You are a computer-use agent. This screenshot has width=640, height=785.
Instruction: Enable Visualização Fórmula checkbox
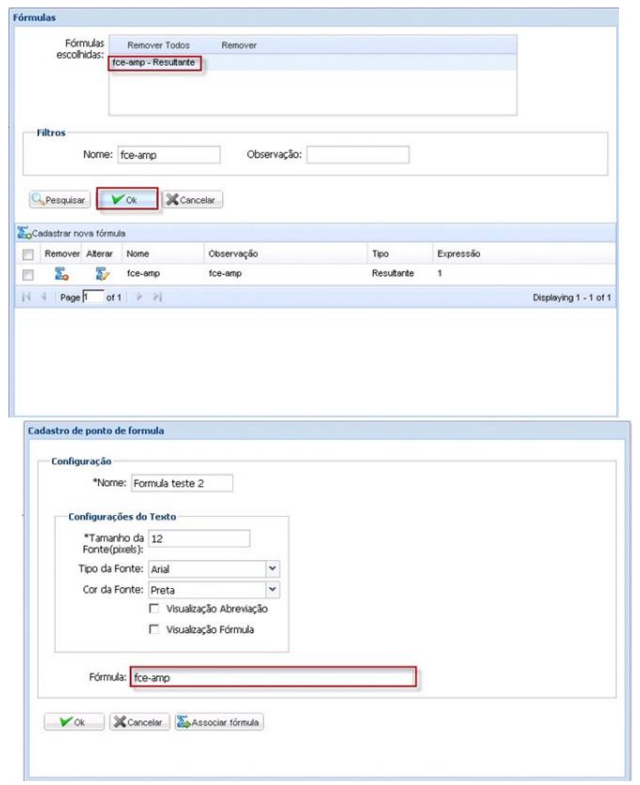pyautogui.click(x=154, y=629)
